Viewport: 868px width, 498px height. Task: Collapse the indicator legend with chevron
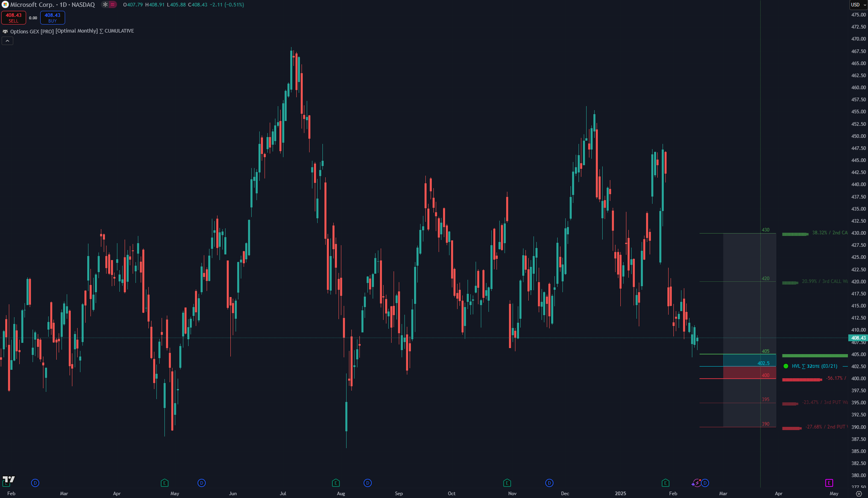[x=7, y=41]
